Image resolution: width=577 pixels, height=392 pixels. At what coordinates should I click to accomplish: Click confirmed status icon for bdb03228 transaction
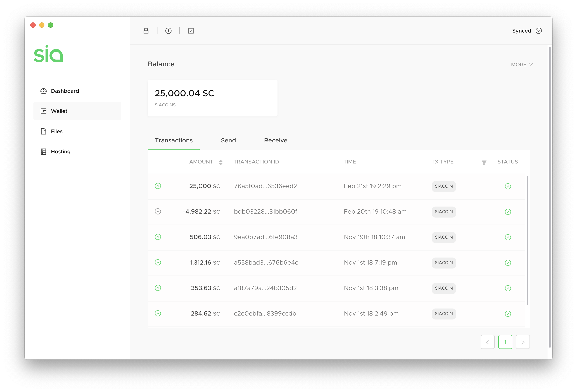point(508,212)
